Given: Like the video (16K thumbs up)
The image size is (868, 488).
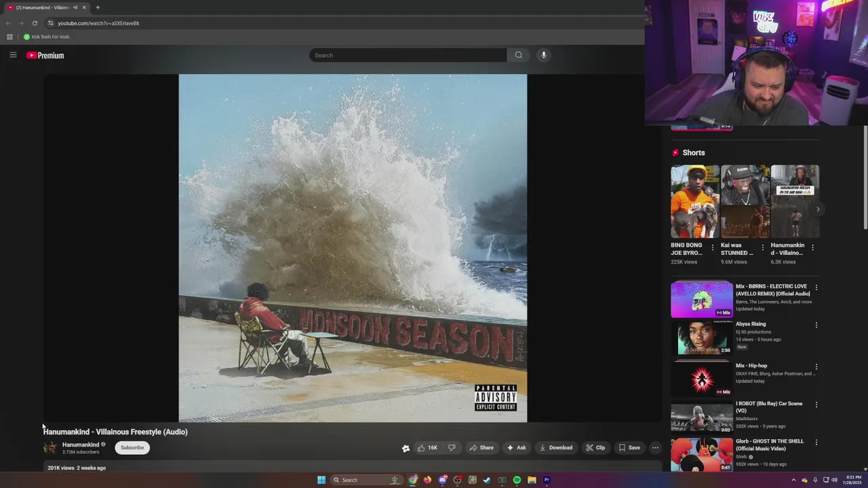Looking at the screenshot, I should click(x=427, y=447).
